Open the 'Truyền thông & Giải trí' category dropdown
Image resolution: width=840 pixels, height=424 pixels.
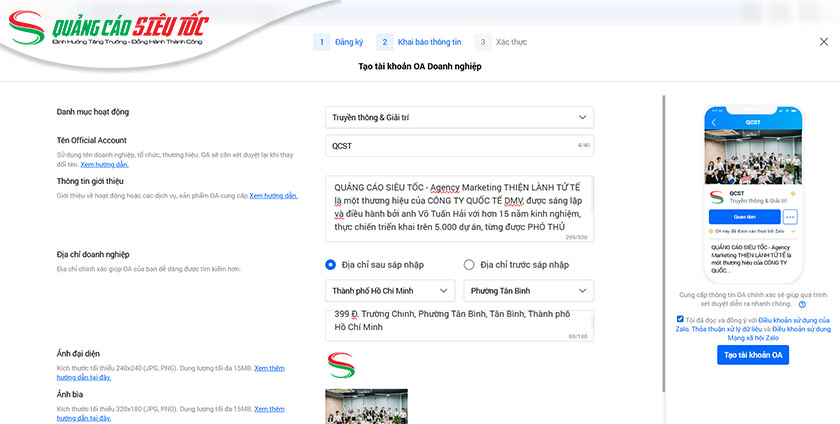point(459,118)
